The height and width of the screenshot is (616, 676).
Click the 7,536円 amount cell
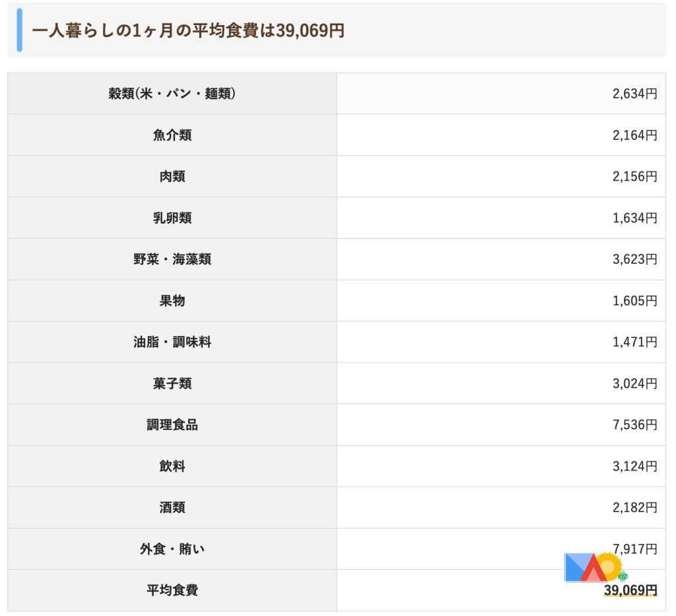point(634,425)
